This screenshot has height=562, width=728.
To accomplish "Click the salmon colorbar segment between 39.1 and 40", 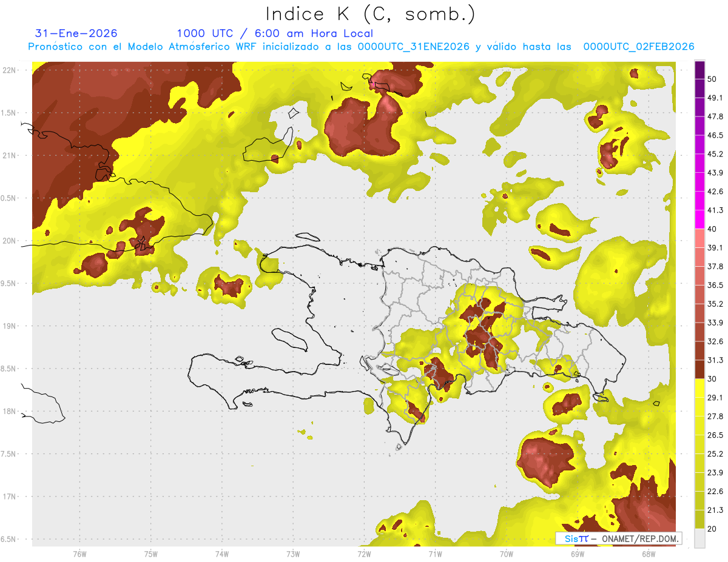I will coord(699,238).
